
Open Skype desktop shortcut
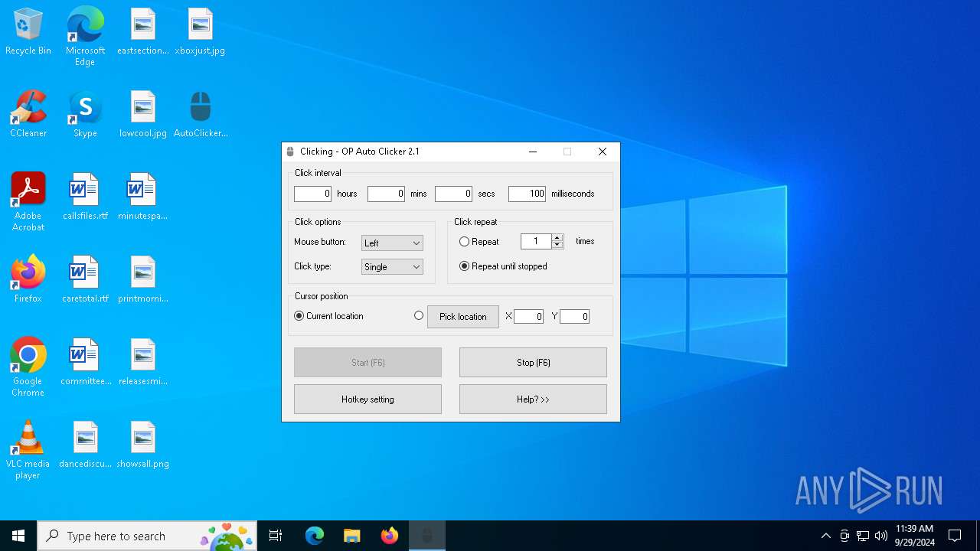click(85, 114)
